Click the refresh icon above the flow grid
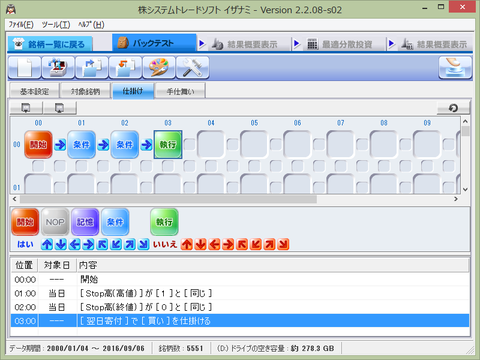 pyautogui.click(x=453, y=108)
